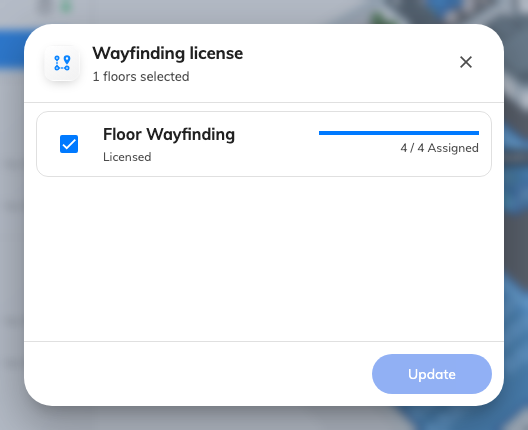Viewport: 528px width, 430px height.
Task: Click the Wayfinding license dialog title
Action: click(168, 54)
